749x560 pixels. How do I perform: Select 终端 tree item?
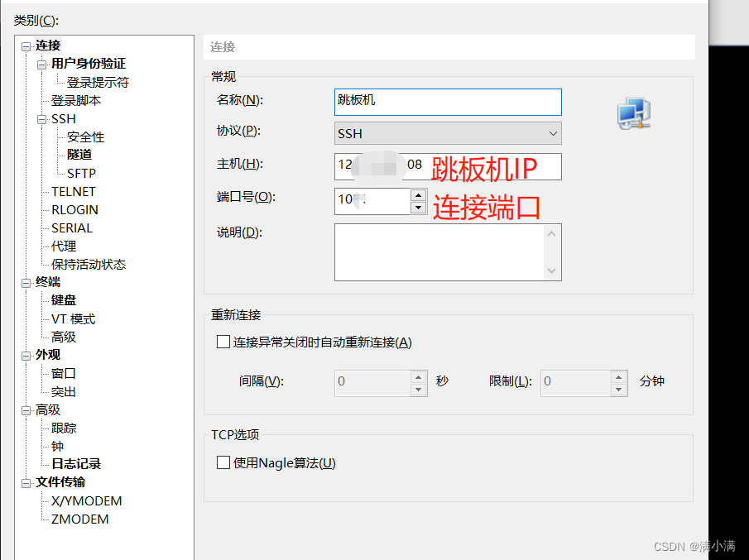[x=48, y=282]
